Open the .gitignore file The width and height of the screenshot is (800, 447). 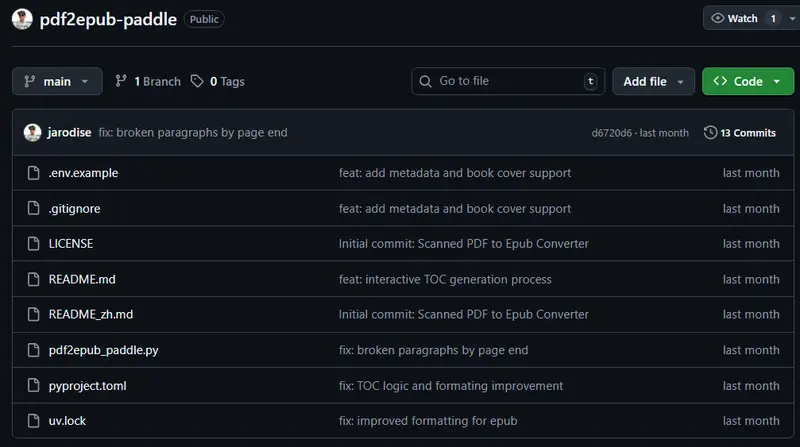point(74,209)
